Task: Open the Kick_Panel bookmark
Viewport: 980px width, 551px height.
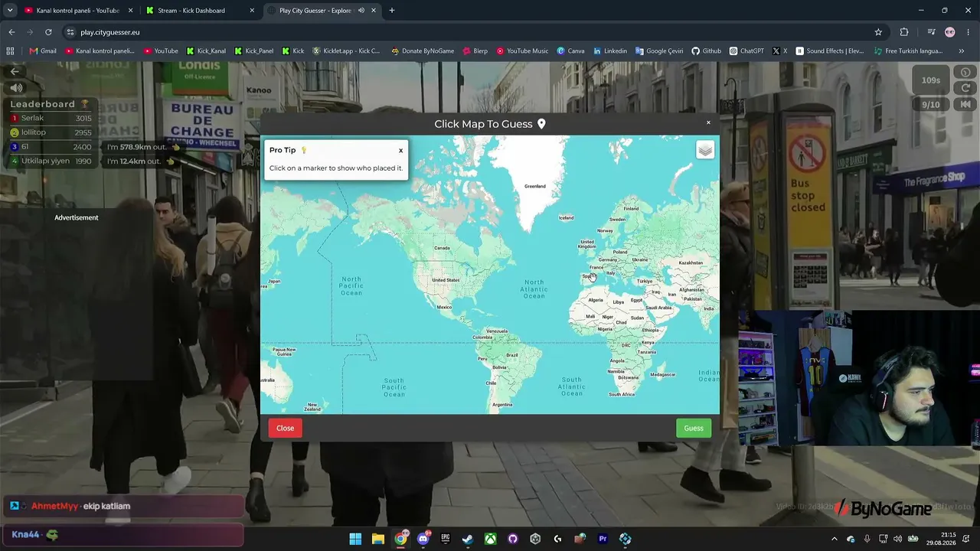Action: pyautogui.click(x=254, y=51)
